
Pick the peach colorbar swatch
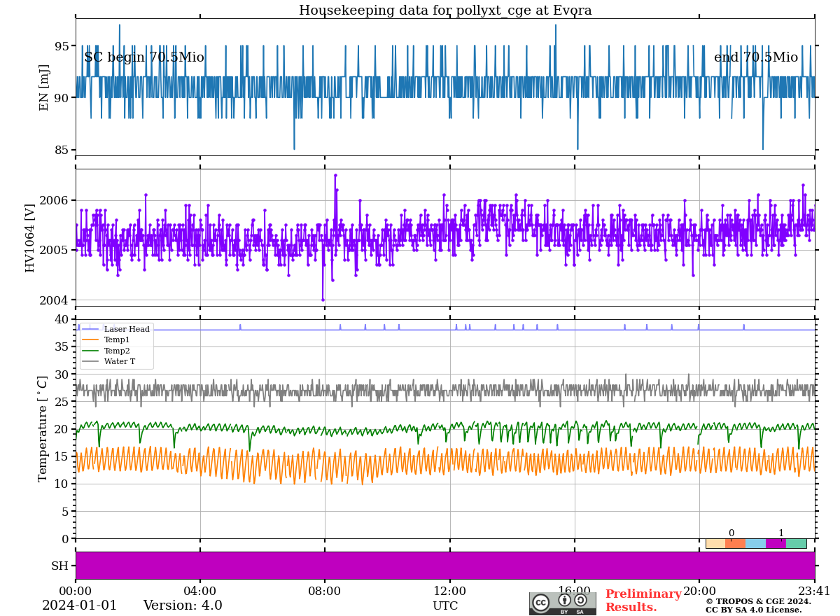point(715,543)
